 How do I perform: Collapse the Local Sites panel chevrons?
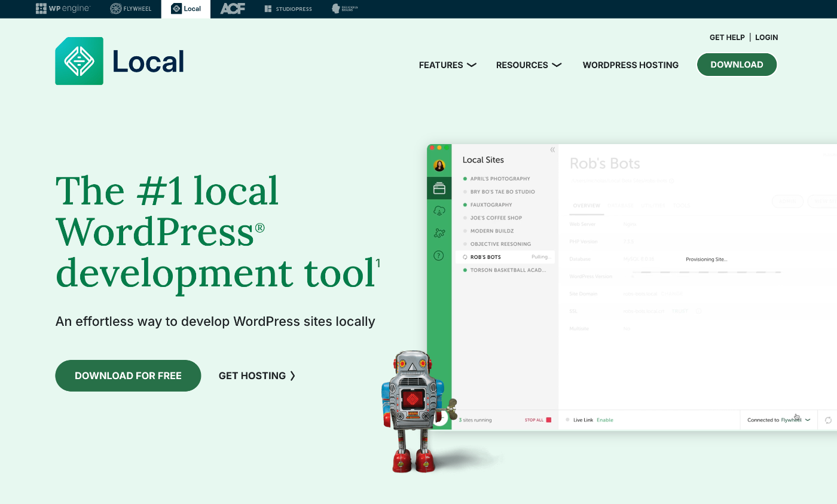tap(552, 149)
